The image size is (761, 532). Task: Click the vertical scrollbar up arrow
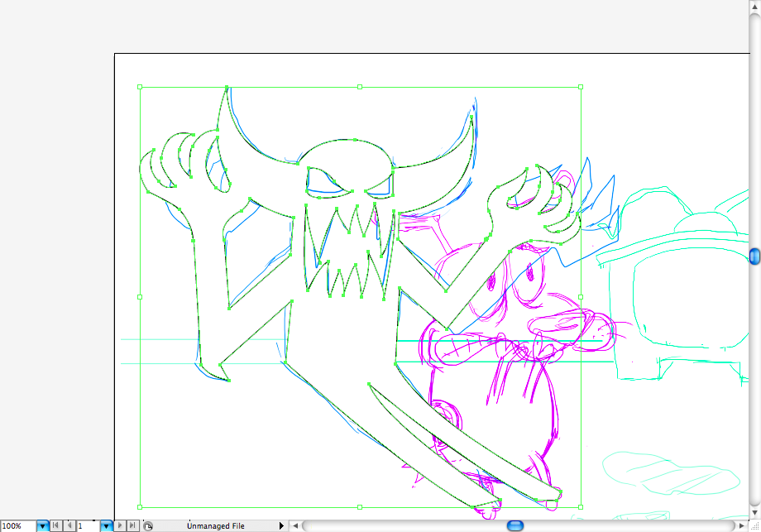pyautogui.click(x=754, y=7)
